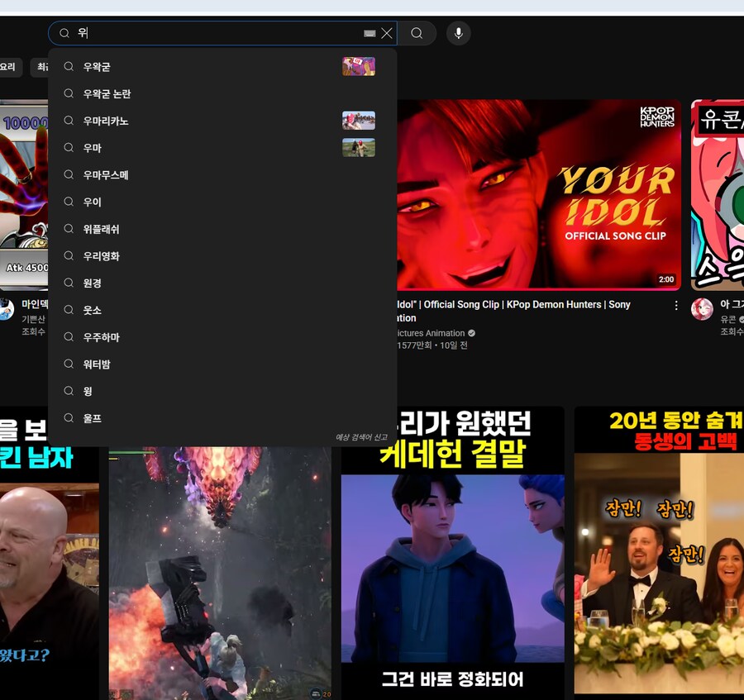This screenshot has height=700, width=744.
Task: Choose the suggestion 우마리카노
Action: (222, 121)
